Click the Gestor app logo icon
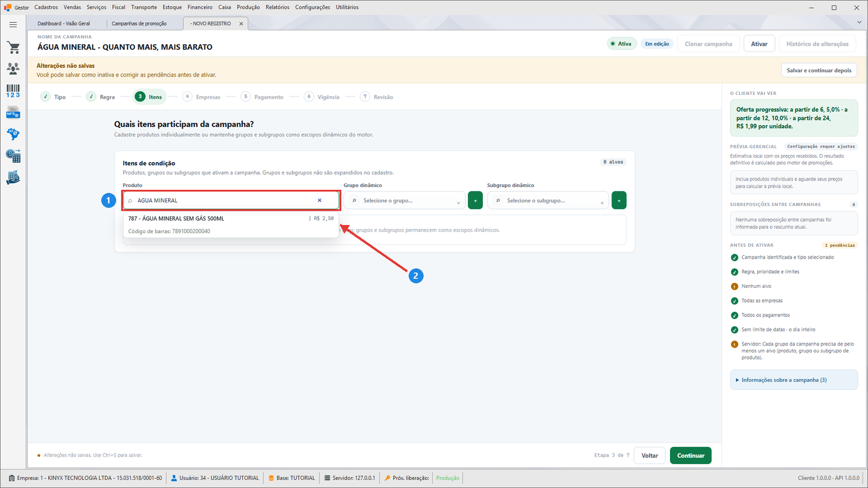This screenshot has height=488, width=868. pos(8,7)
